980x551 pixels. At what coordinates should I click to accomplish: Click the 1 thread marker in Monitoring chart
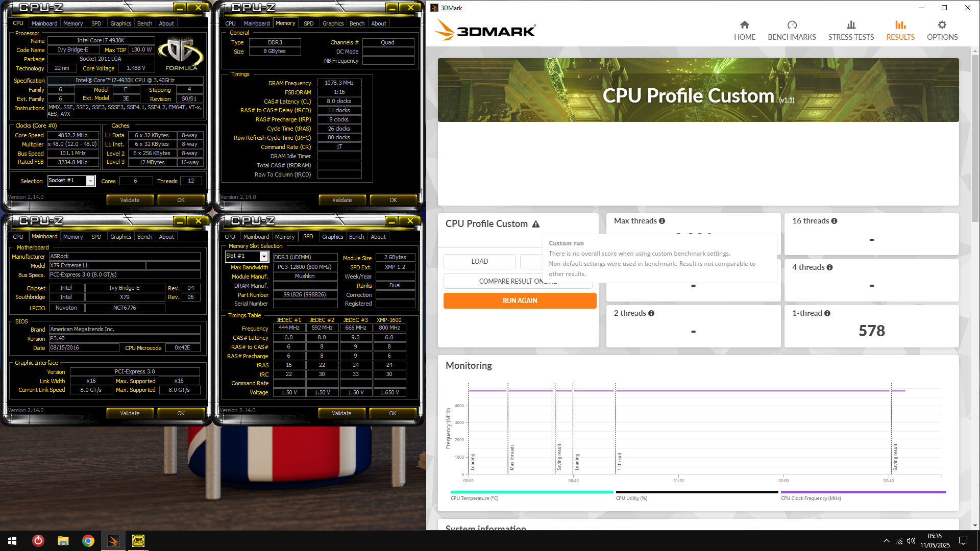click(620, 461)
